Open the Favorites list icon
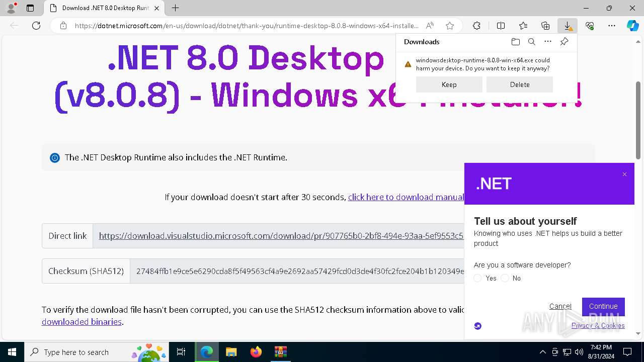This screenshot has width=644, height=362. pos(523,26)
